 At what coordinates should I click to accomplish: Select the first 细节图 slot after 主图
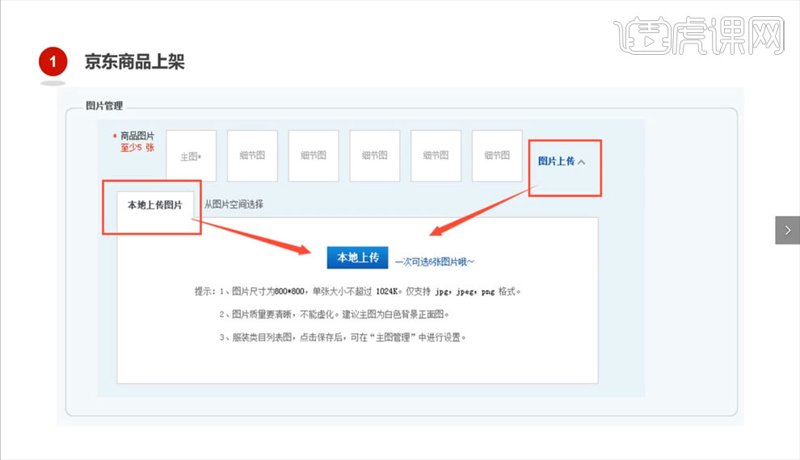[x=253, y=156]
